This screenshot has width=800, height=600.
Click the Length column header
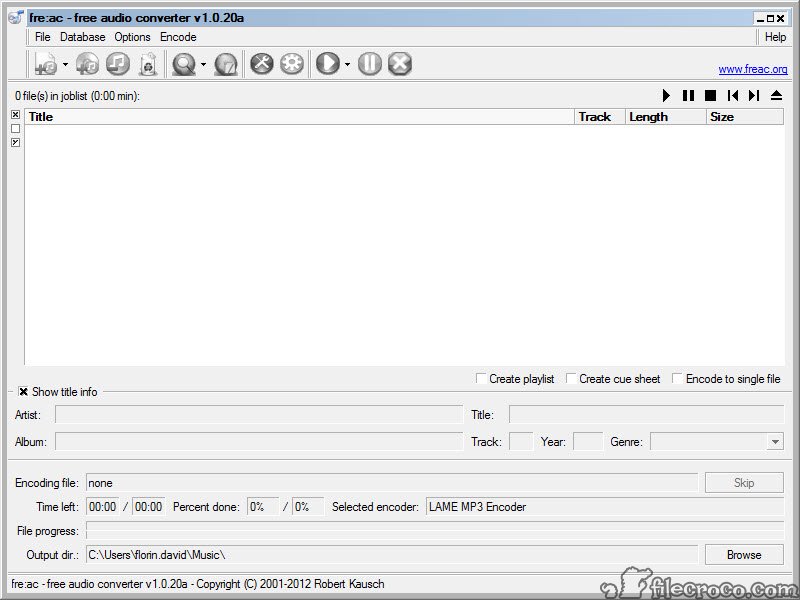(666, 117)
